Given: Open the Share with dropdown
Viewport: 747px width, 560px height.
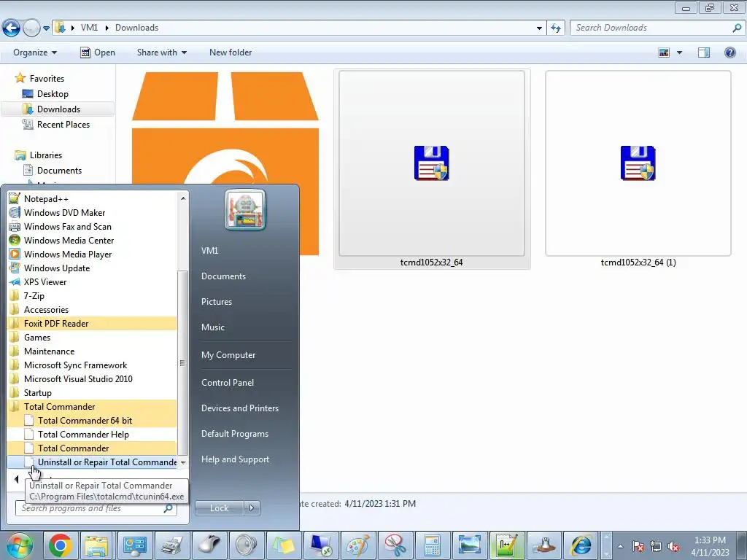Looking at the screenshot, I should (161, 52).
